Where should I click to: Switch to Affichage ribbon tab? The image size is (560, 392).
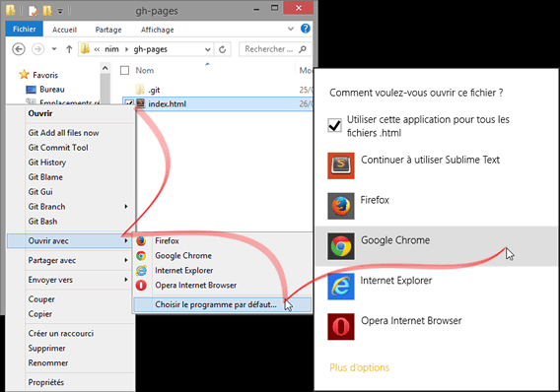point(157,30)
